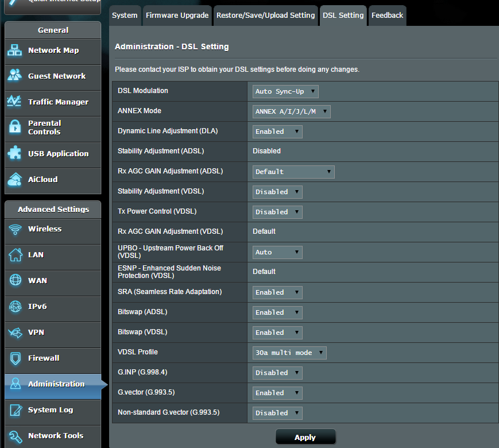Screen dimensions: 499x448
Task: Open the ANNEX Mode dropdown
Action: tap(291, 112)
